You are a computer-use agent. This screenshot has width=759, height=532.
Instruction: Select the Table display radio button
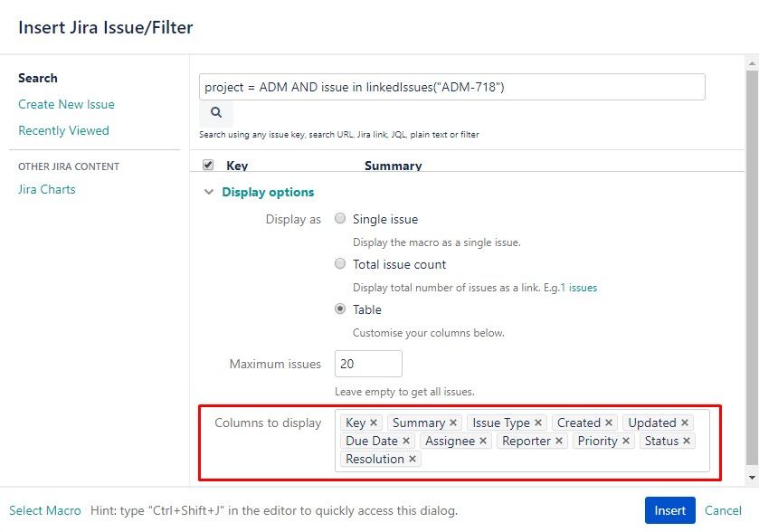pos(340,309)
